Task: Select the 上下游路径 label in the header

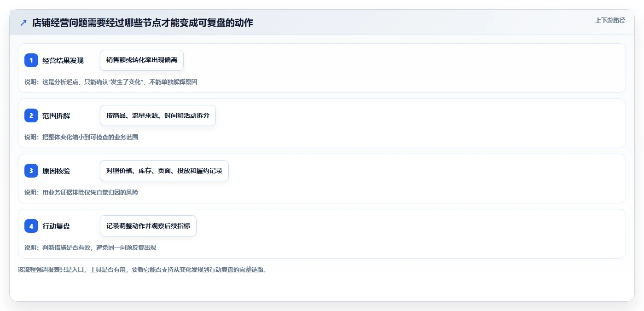Action: pyautogui.click(x=610, y=20)
